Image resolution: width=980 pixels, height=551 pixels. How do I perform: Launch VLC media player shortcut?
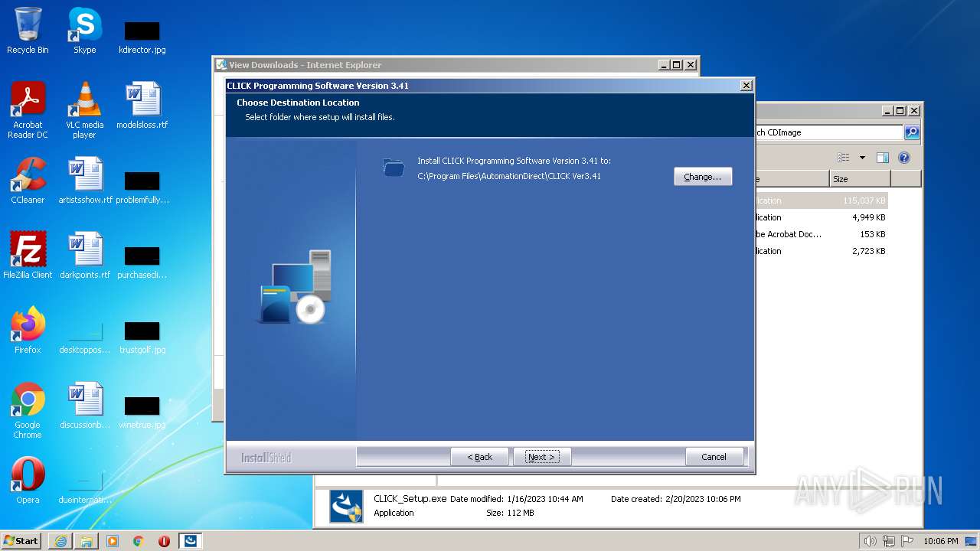(x=84, y=109)
